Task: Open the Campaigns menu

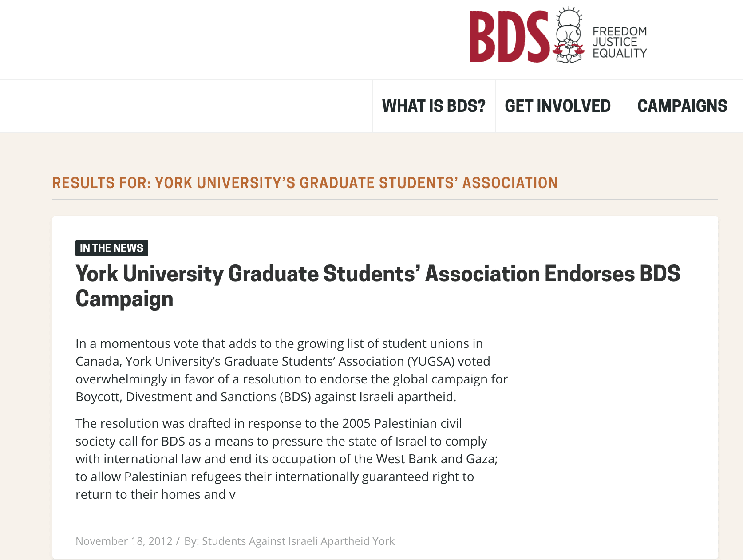Action: [x=682, y=106]
